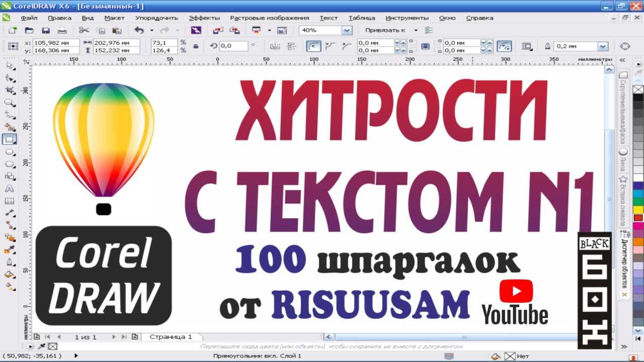
Task: Click the 'Окно' menu
Action: pyautogui.click(x=447, y=18)
